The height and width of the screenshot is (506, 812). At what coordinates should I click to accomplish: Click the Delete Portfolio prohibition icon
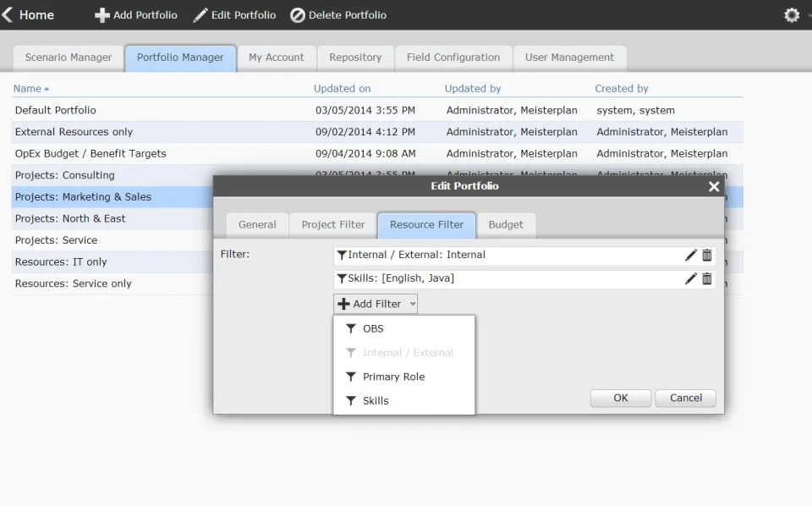point(297,15)
